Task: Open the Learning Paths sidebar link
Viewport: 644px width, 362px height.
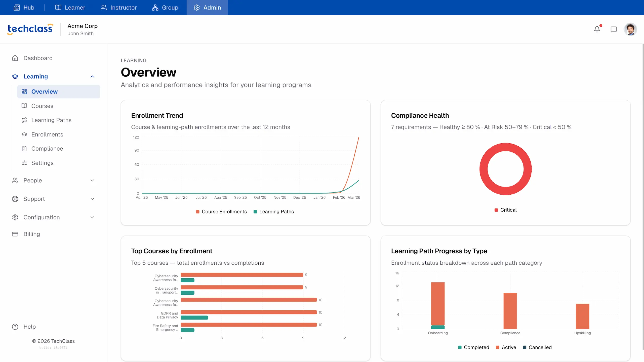Action: pyautogui.click(x=51, y=120)
